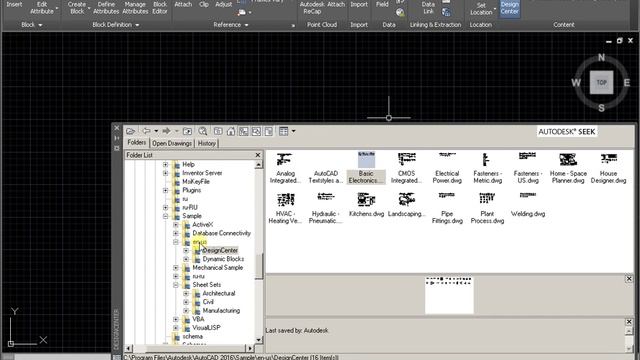The image size is (640, 360).
Task: Select the HVAC - Heating Ventilation file
Action: pyautogui.click(x=285, y=208)
